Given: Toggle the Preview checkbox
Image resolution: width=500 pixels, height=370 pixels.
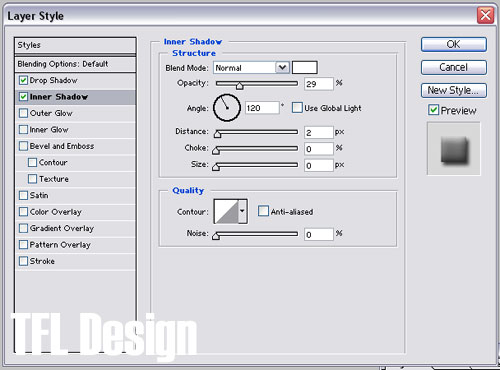Looking at the screenshot, I should (x=433, y=110).
